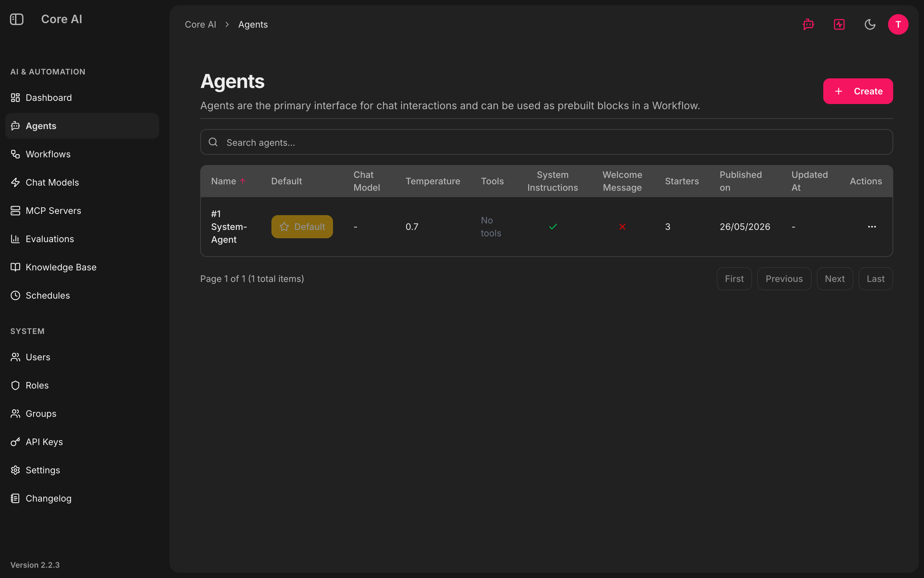This screenshot has height=578, width=924.
Task: Select Workflows in the sidebar
Action: click(x=82, y=154)
